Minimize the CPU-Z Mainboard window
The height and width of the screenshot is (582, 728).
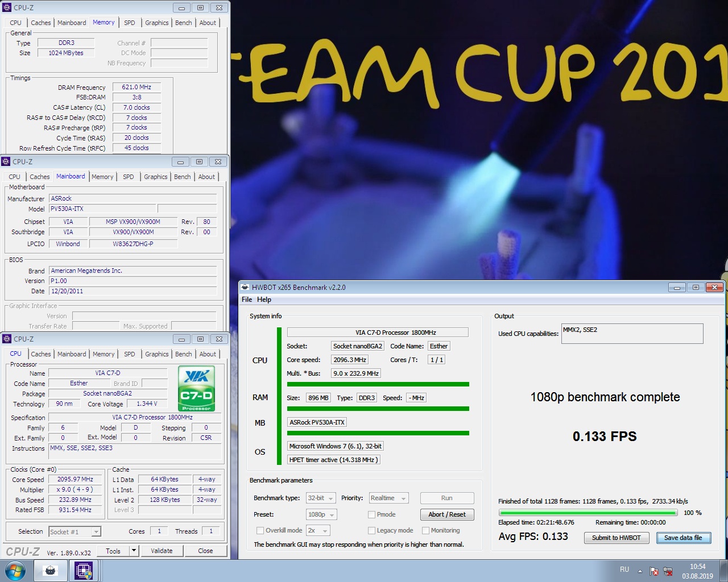pyautogui.click(x=180, y=162)
